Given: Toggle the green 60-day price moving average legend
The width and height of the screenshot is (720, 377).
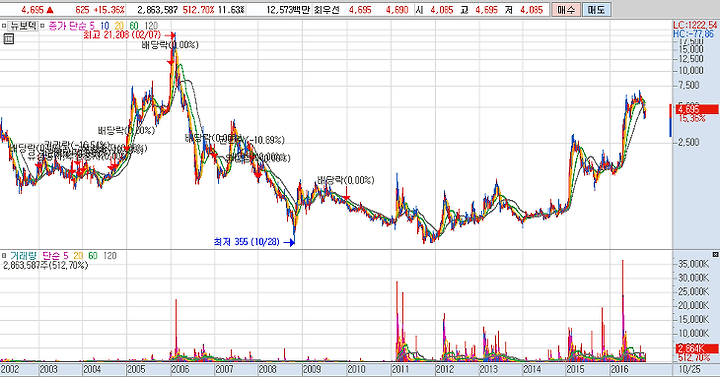Looking at the screenshot, I should [134, 26].
